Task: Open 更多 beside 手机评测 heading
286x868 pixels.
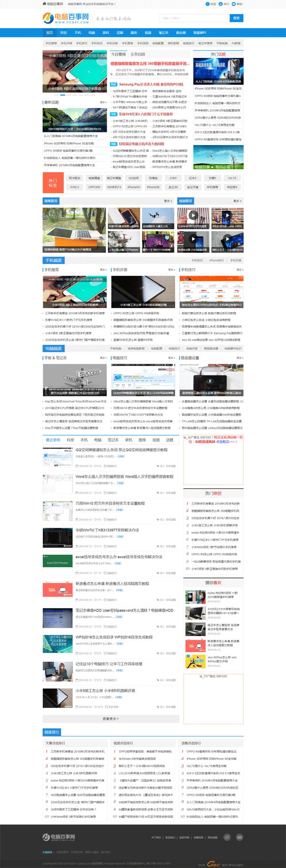Action: pos(172,270)
